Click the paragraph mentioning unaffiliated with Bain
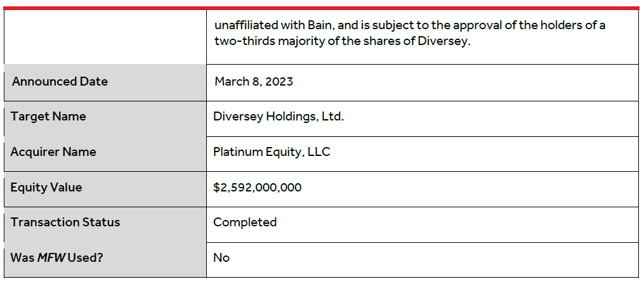 410,34
